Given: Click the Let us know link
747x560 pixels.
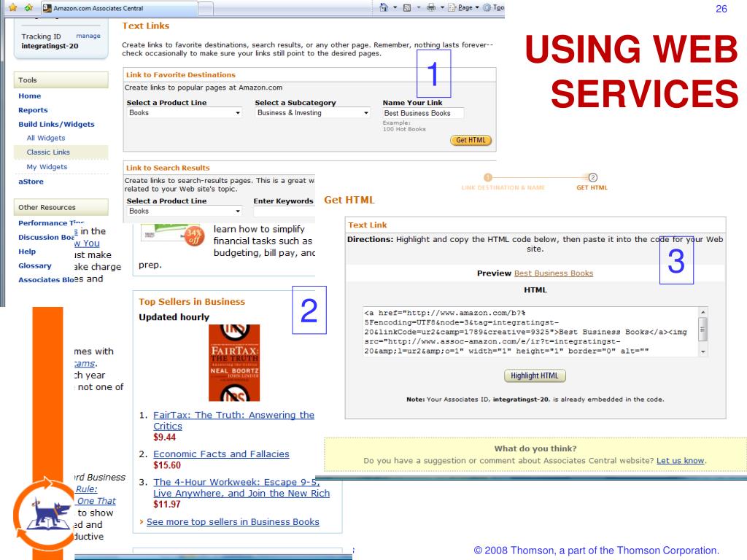Looking at the screenshot, I should [681, 461].
